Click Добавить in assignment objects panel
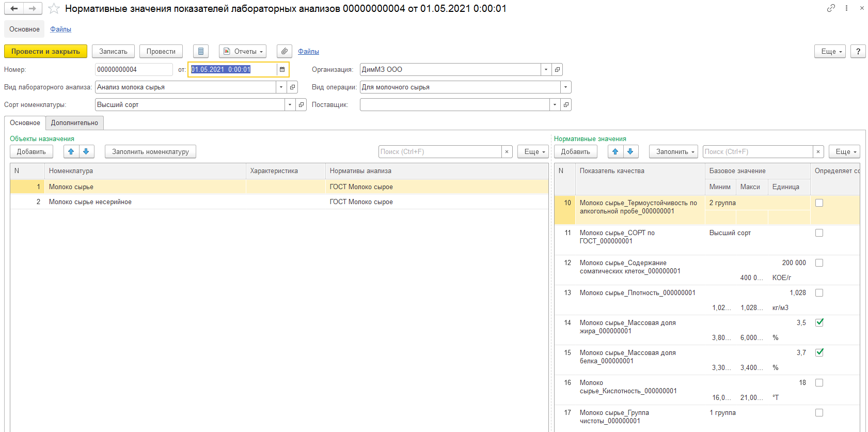The height and width of the screenshot is (432, 868). tap(31, 151)
